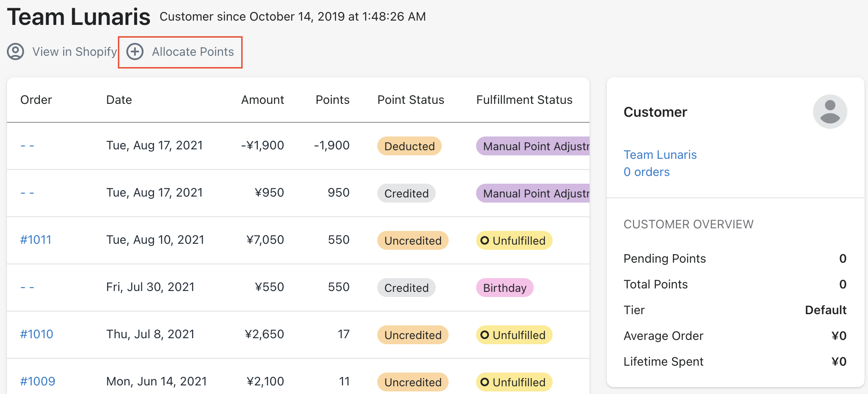This screenshot has height=394, width=868.
Task: Click the Allocate Points plus icon
Action: 135,52
